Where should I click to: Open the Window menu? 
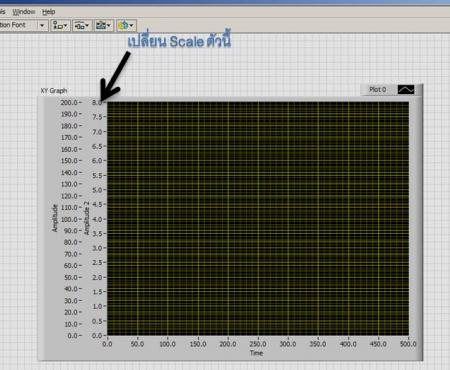tap(24, 12)
